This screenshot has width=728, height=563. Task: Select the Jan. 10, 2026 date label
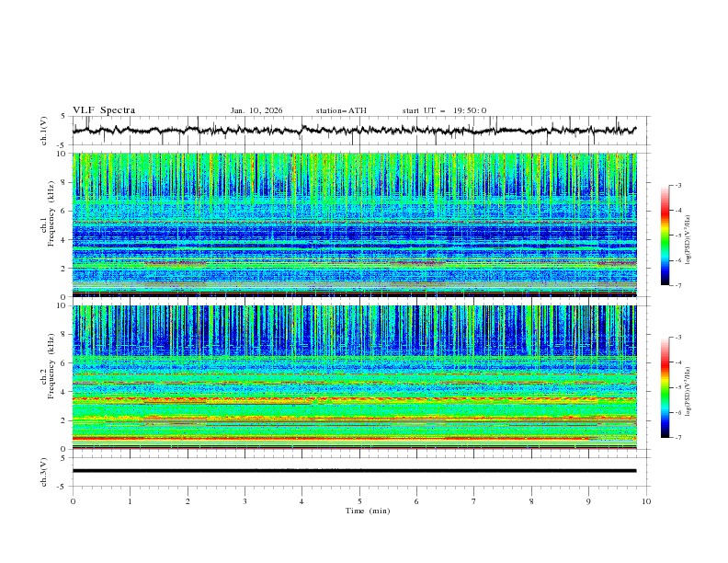(256, 110)
